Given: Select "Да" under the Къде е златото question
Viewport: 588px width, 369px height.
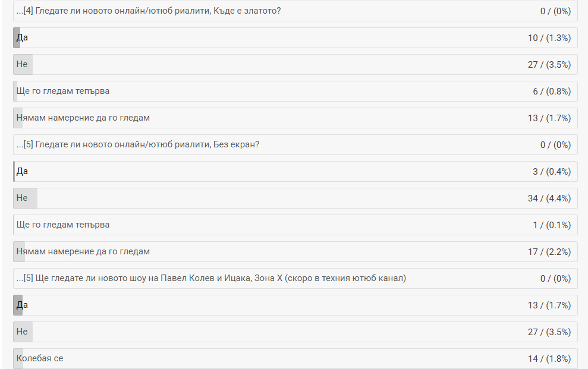Looking at the screenshot, I should 23,38.
